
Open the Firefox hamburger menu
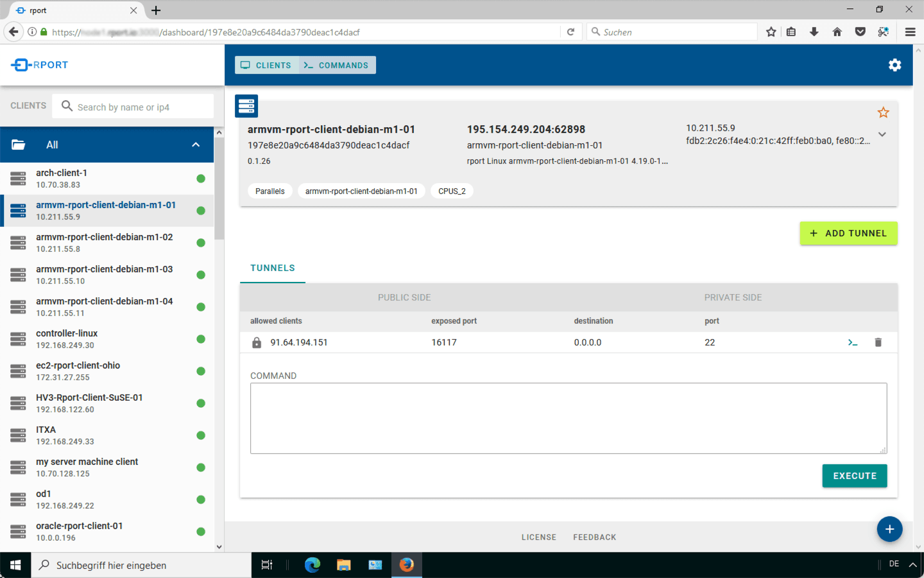pyautogui.click(x=910, y=31)
